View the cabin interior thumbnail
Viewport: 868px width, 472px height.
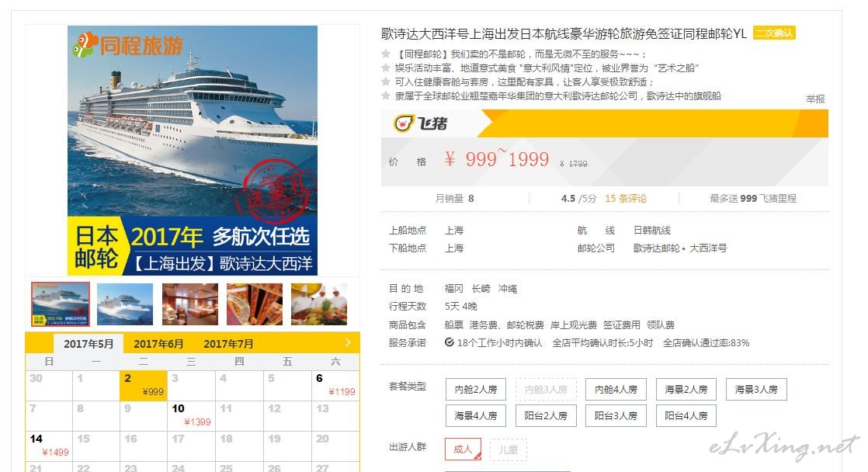(190, 304)
